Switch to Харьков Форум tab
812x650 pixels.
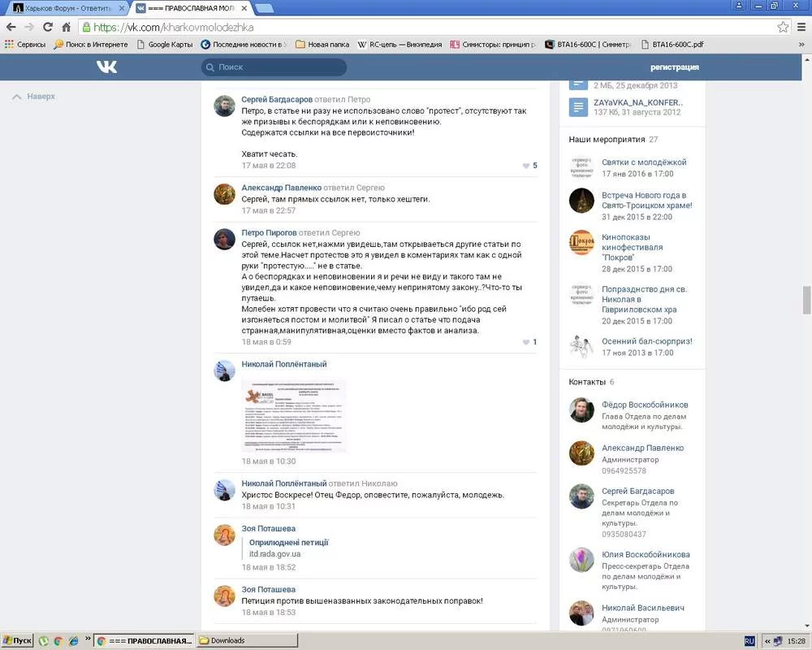tap(67, 8)
